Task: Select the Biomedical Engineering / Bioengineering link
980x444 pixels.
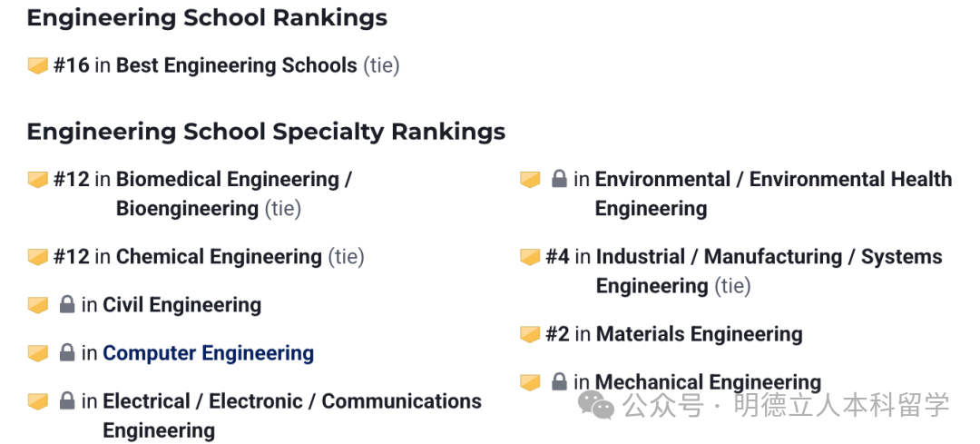Action: tap(234, 194)
